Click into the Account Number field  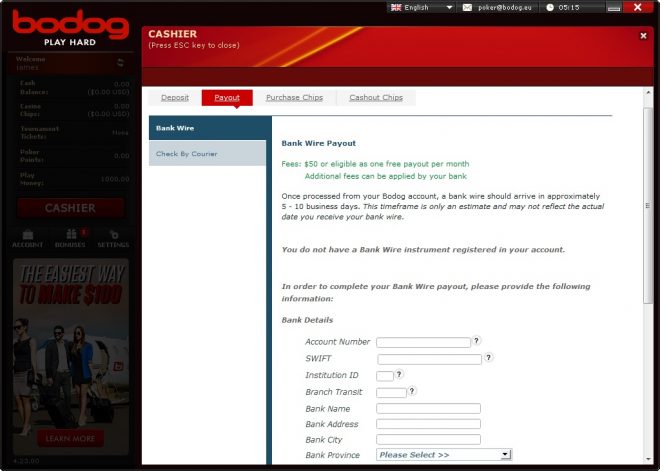click(x=423, y=342)
